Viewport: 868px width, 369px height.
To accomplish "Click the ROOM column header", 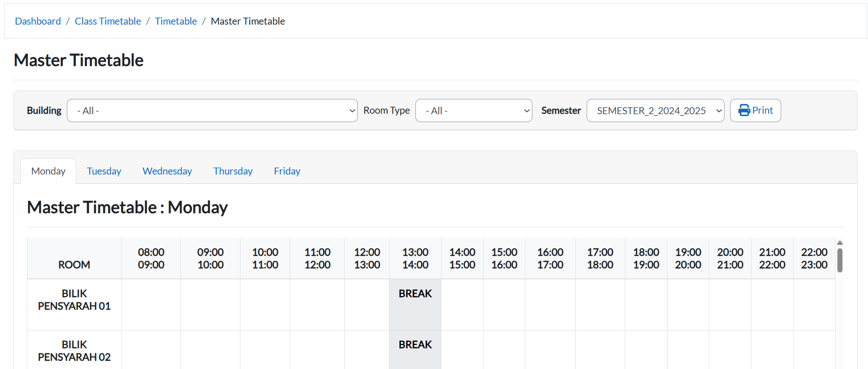I will click(x=74, y=265).
